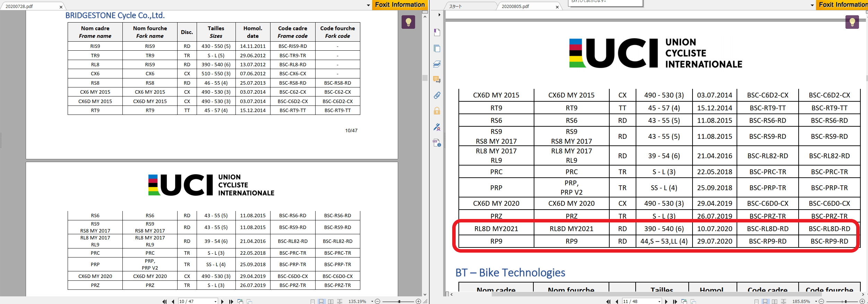Open zoom level dropdown at 185.85%
The height and width of the screenshot is (304, 868).
(816, 302)
